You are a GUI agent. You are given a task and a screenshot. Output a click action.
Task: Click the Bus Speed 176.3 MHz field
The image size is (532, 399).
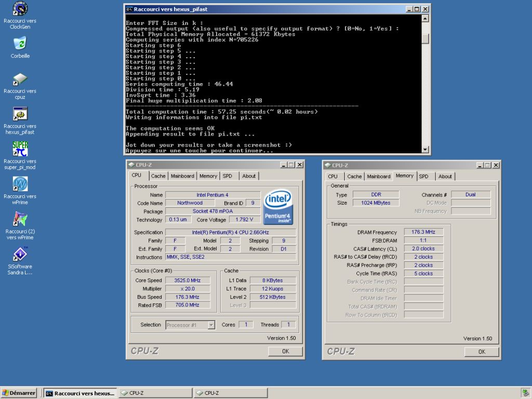point(187,297)
